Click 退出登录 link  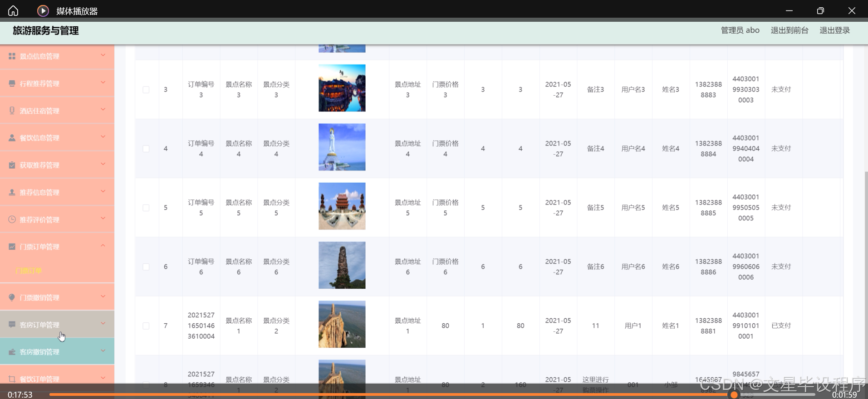pyautogui.click(x=834, y=30)
